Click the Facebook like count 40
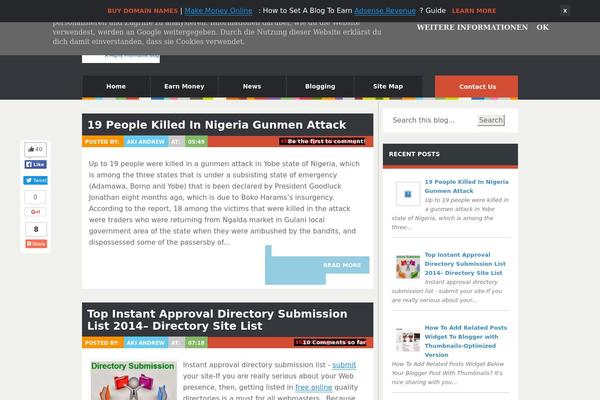 35,149
